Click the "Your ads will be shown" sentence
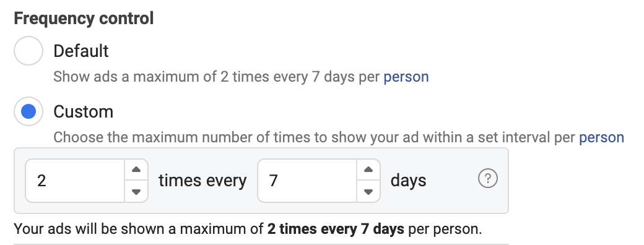644x245 pixels. [248, 229]
